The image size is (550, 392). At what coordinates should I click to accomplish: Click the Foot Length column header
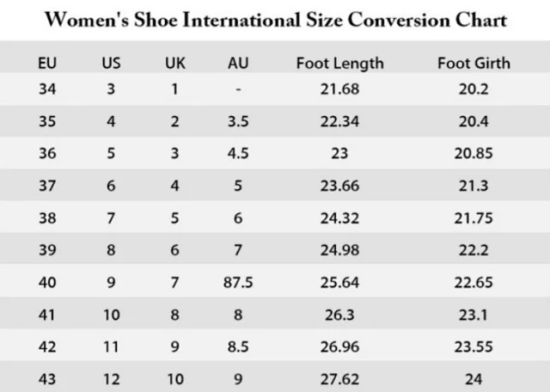click(339, 63)
